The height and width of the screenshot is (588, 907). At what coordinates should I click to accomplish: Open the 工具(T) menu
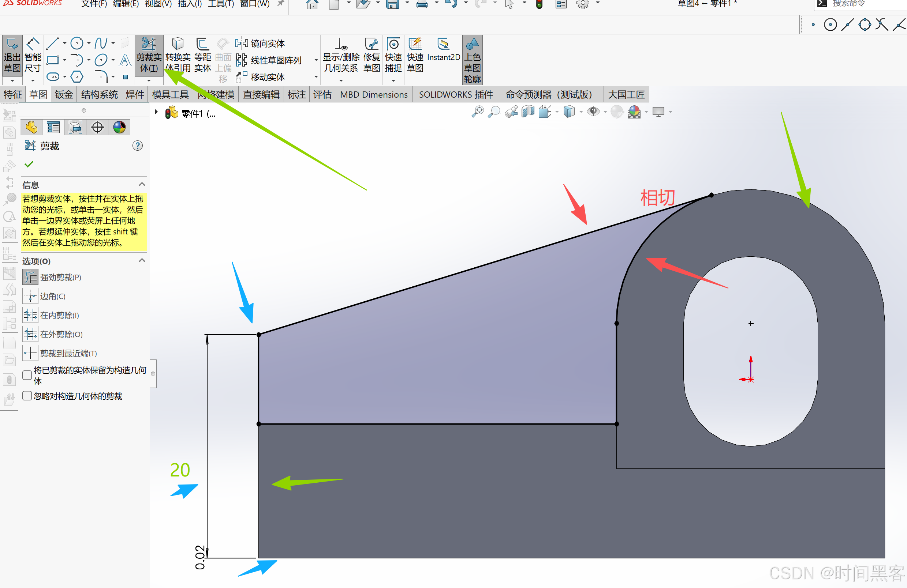click(221, 4)
